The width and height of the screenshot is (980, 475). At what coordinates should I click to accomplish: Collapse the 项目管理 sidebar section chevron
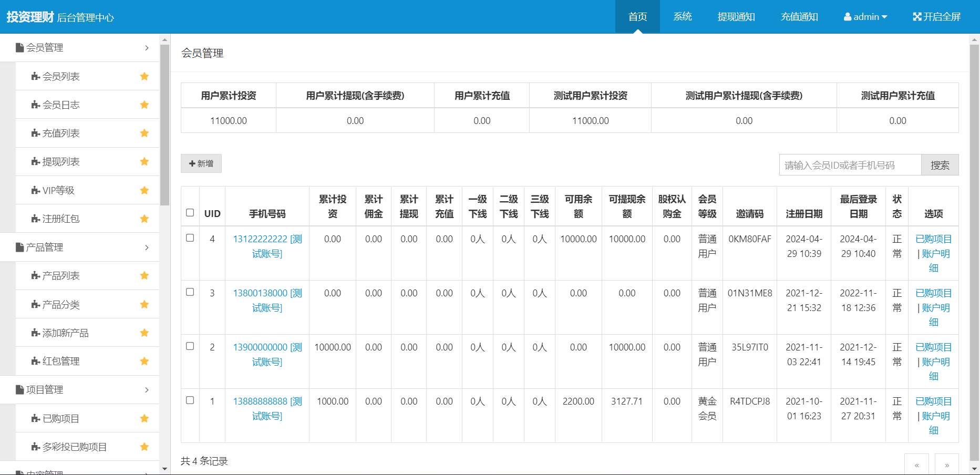point(147,390)
